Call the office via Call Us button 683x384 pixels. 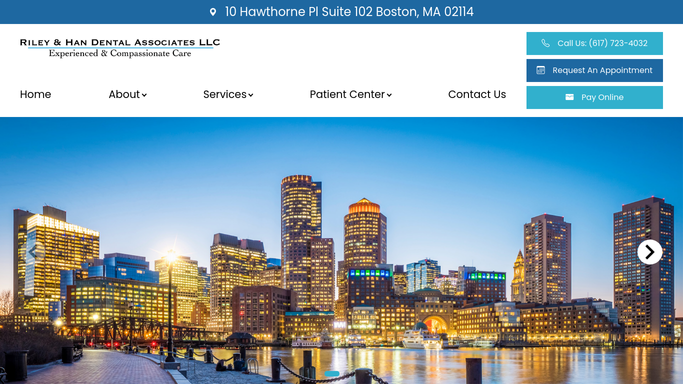[x=595, y=43]
